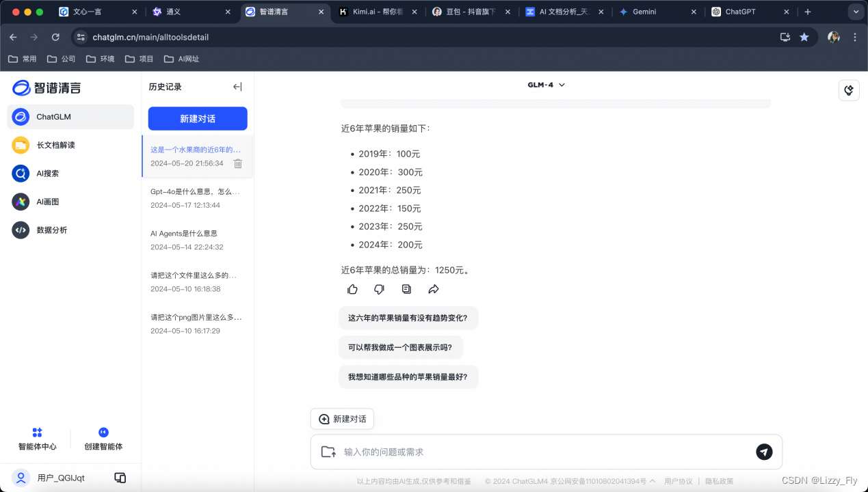Toggle the user workspace switcher beside 用户_QGlJqt
The height and width of the screenshot is (492, 868).
(120, 478)
